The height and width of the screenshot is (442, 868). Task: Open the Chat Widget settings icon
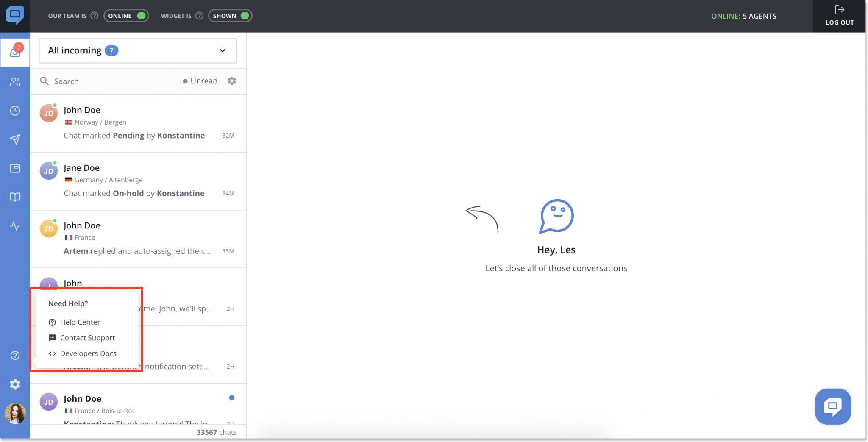[x=15, y=168]
